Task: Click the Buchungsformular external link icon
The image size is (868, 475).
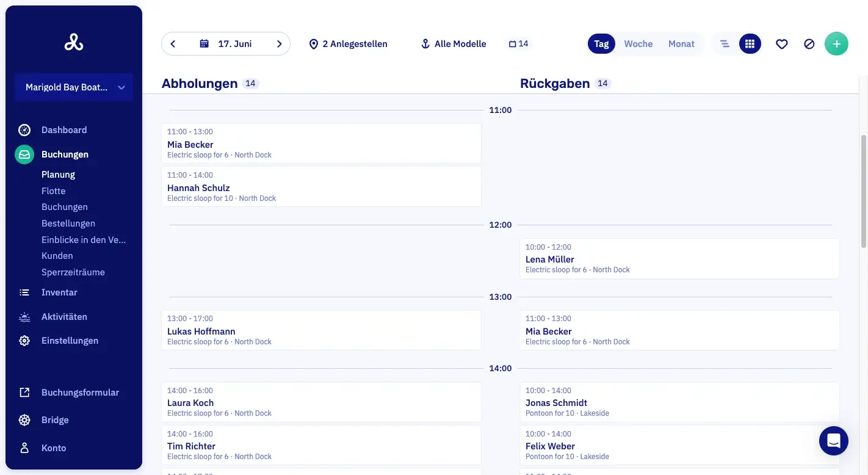Action: tap(24, 393)
